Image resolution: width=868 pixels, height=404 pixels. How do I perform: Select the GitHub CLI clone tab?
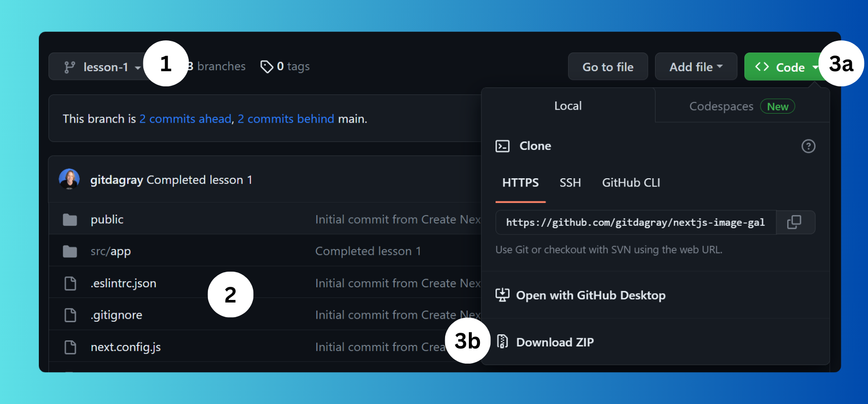click(x=631, y=183)
